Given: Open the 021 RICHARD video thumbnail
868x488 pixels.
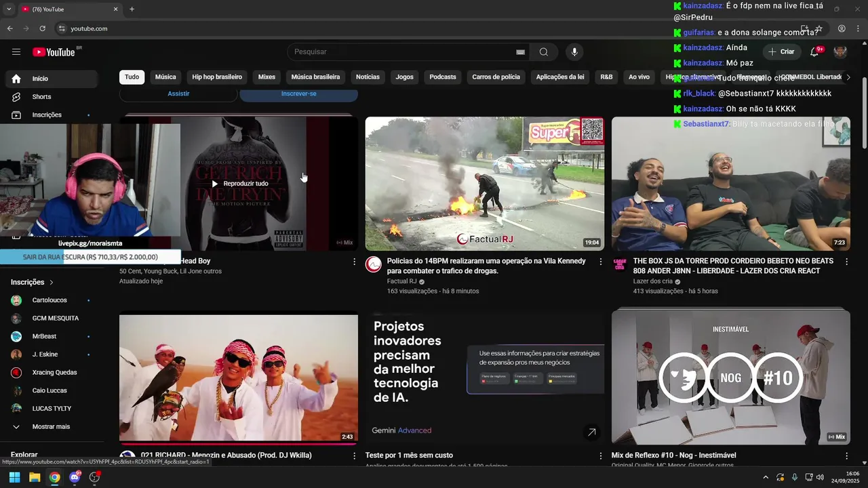Looking at the screenshot, I should coord(239,377).
